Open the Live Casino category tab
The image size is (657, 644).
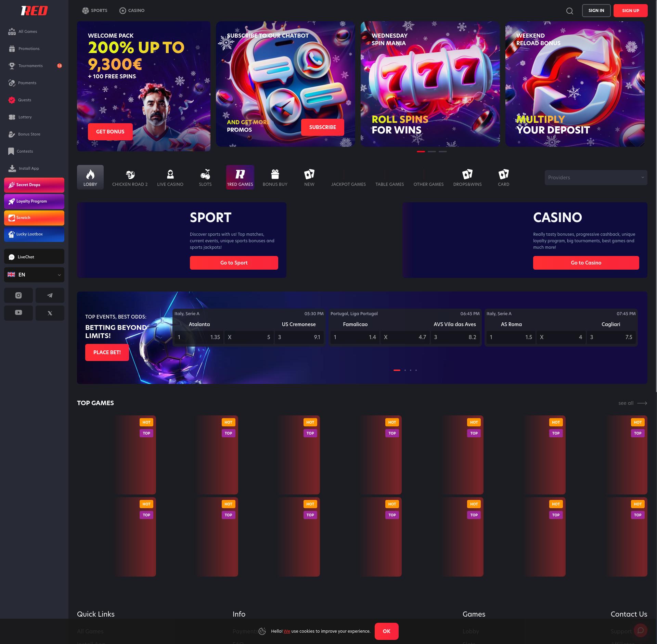point(170,178)
